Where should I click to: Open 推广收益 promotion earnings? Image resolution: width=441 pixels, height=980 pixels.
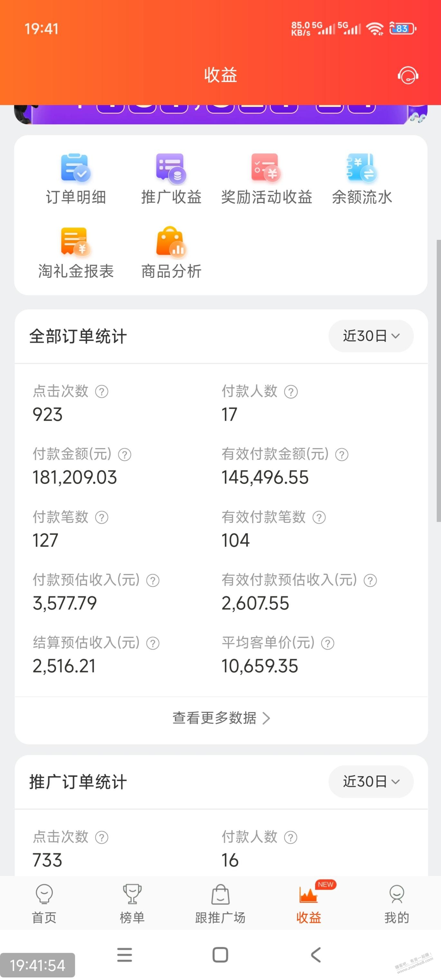[x=171, y=179]
